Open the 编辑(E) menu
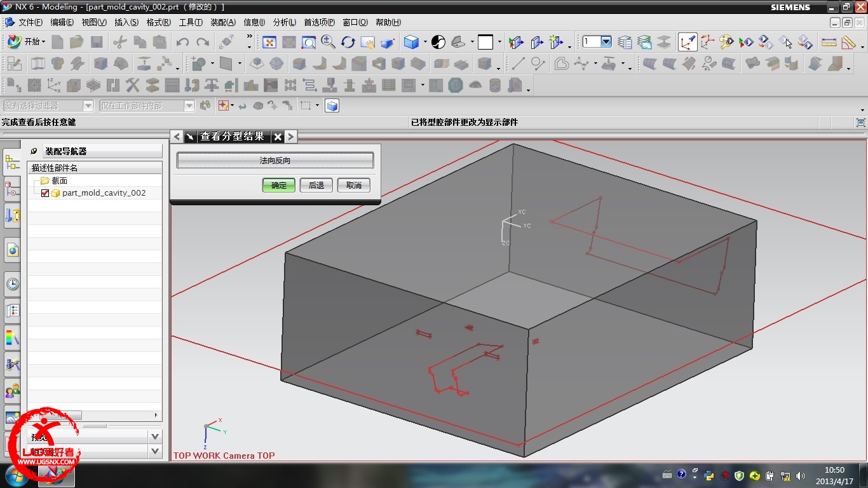 point(62,22)
